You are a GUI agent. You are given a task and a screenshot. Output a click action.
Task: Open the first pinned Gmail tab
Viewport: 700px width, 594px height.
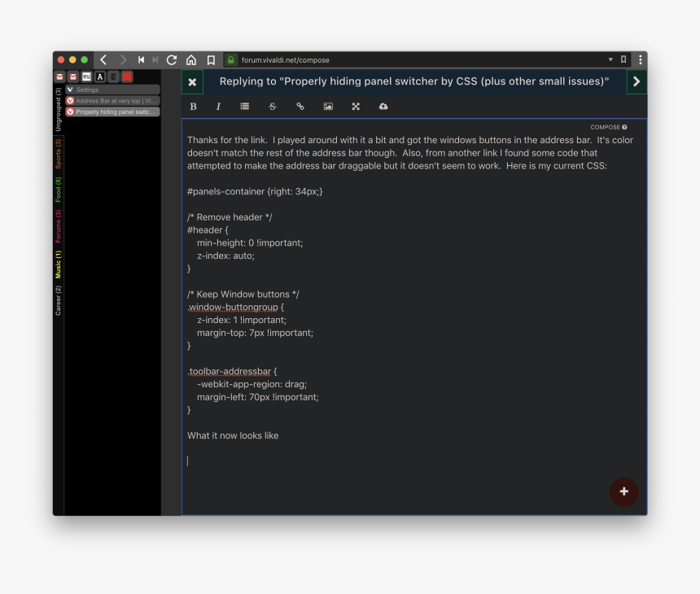point(59,76)
